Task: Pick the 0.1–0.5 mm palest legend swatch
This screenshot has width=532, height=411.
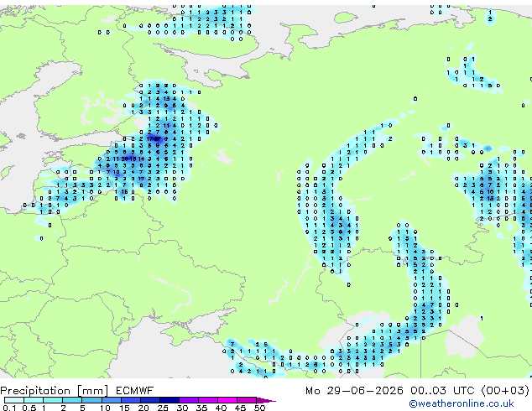Action: coord(14,400)
